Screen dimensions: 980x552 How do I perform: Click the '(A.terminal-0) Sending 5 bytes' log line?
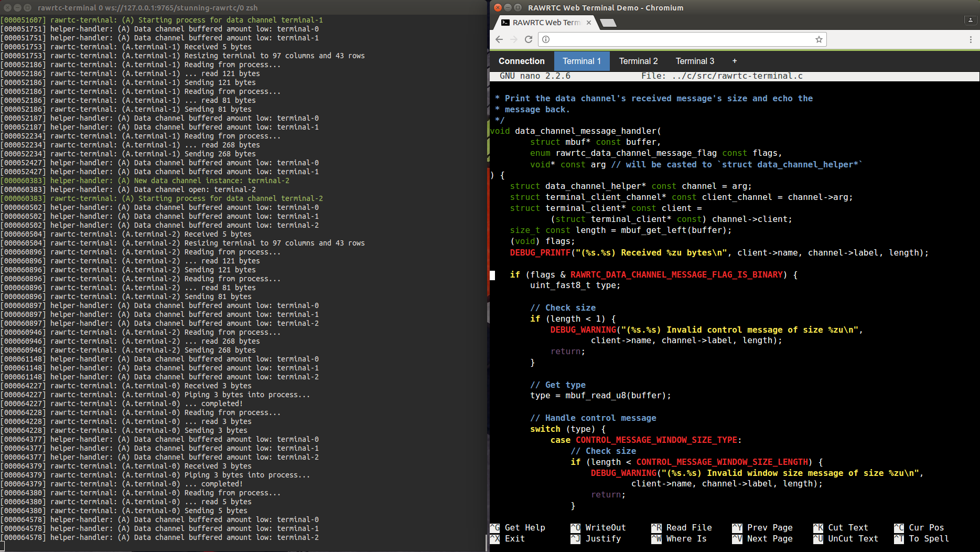point(124,511)
